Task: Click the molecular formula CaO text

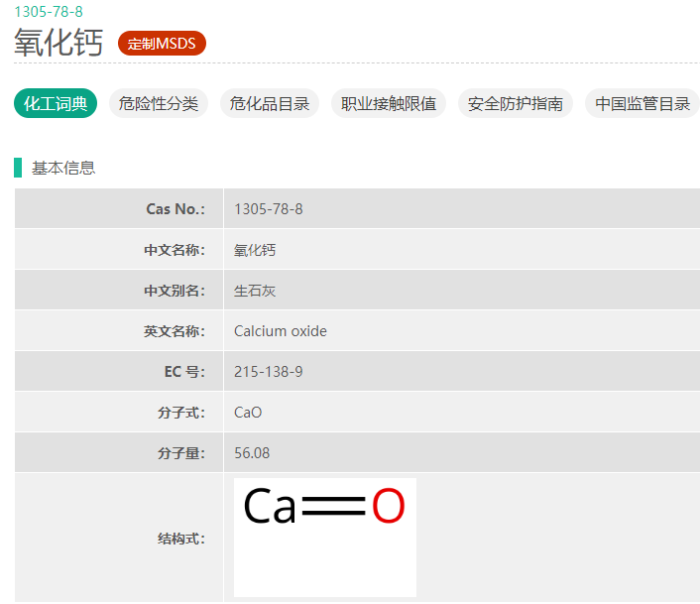Action: [248, 413]
